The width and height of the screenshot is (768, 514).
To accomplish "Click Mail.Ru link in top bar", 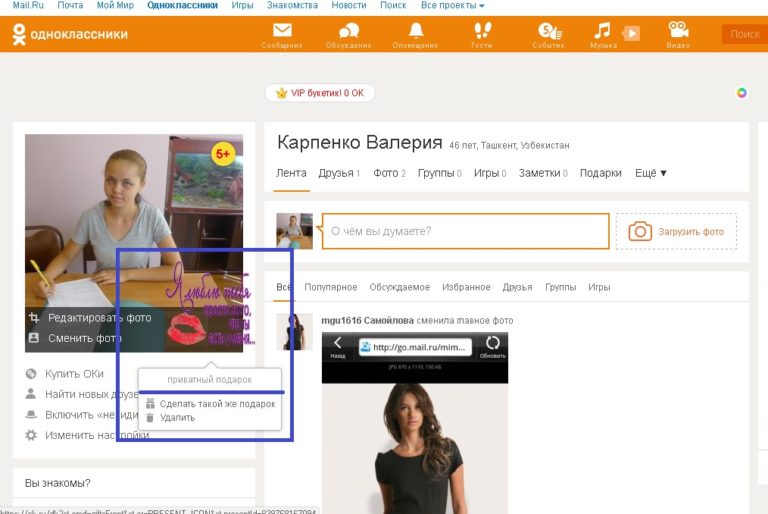I will (28, 5).
